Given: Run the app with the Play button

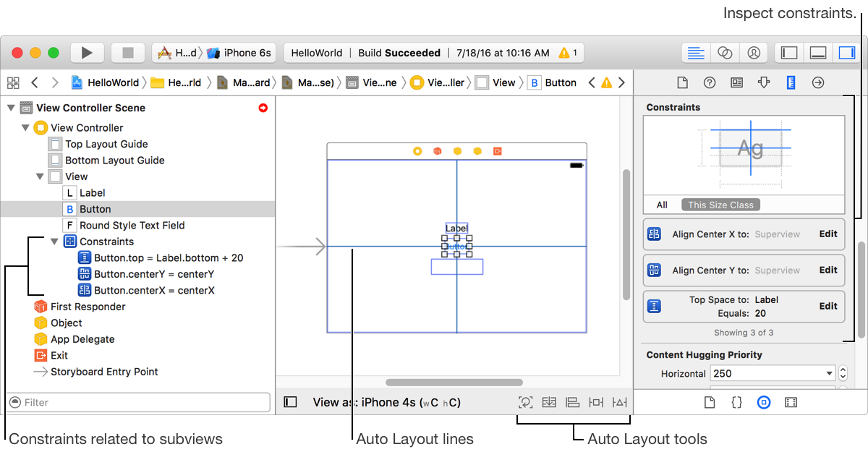Looking at the screenshot, I should point(87,53).
